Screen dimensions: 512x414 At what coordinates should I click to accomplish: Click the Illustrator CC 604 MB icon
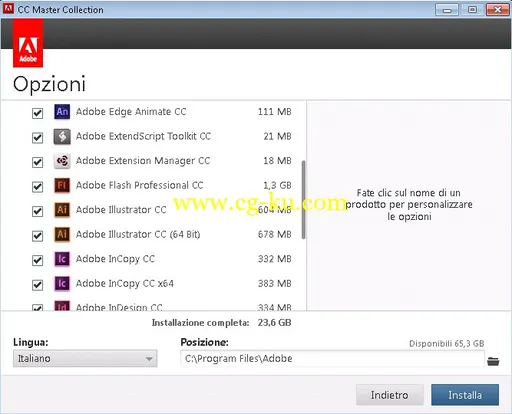point(62,210)
